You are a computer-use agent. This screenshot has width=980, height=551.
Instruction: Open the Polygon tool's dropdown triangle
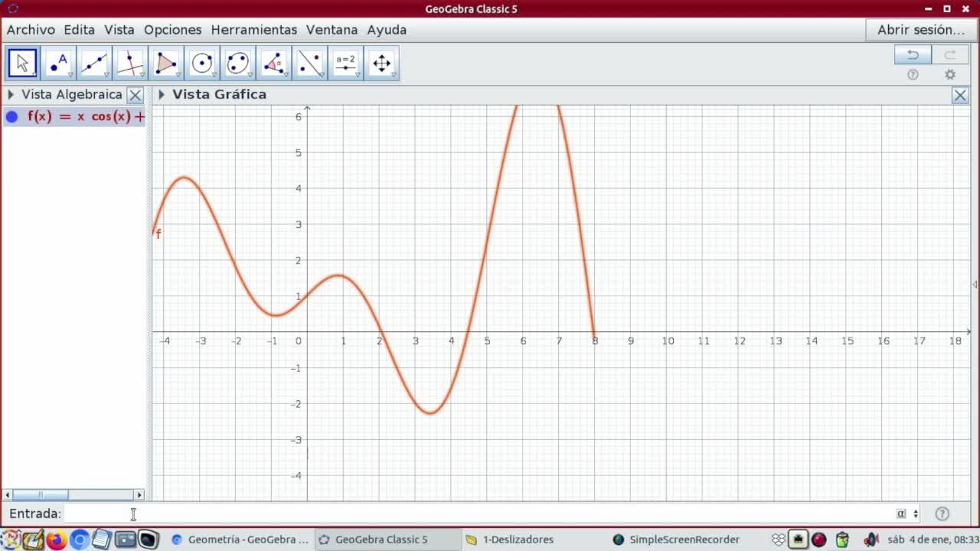coord(178,75)
